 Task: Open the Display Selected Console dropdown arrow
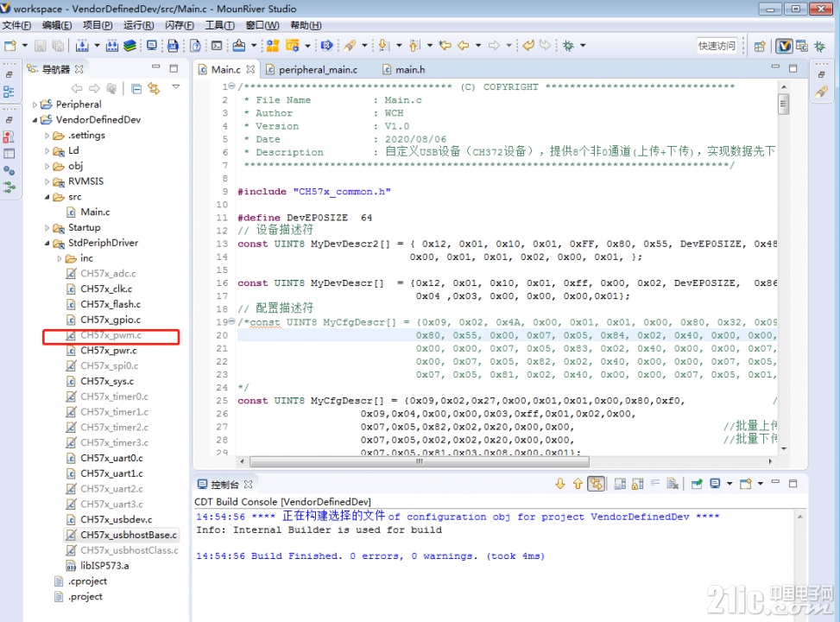pyautogui.click(x=729, y=484)
